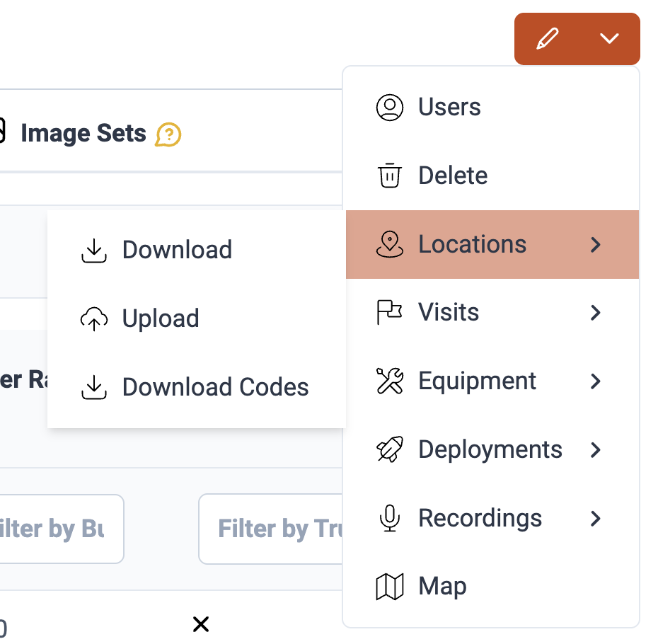
Task: Click the Equipment wrench icon
Action: click(389, 381)
